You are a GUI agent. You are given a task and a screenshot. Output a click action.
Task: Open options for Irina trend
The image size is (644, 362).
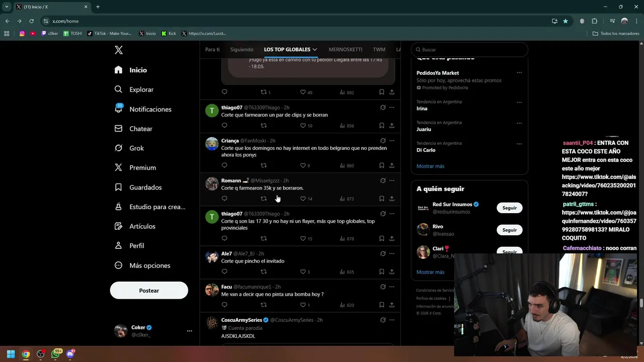pyautogui.click(x=519, y=102)
